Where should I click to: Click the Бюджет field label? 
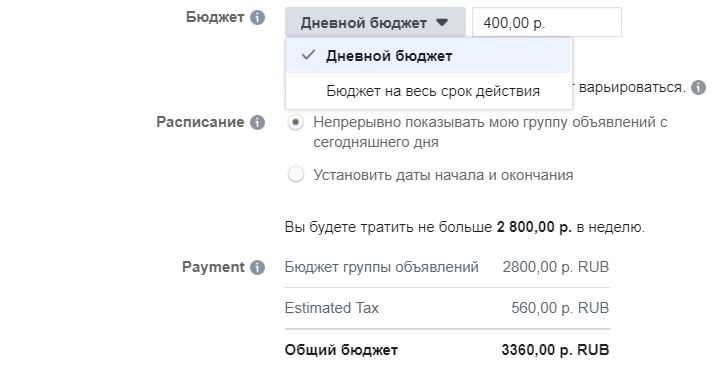(215, 17)
